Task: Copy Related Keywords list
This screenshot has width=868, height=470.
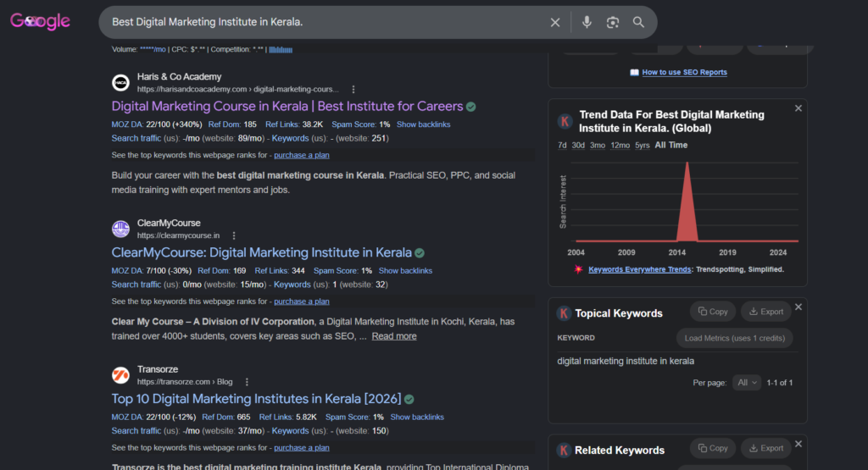Action: click(x=713, y=448)
